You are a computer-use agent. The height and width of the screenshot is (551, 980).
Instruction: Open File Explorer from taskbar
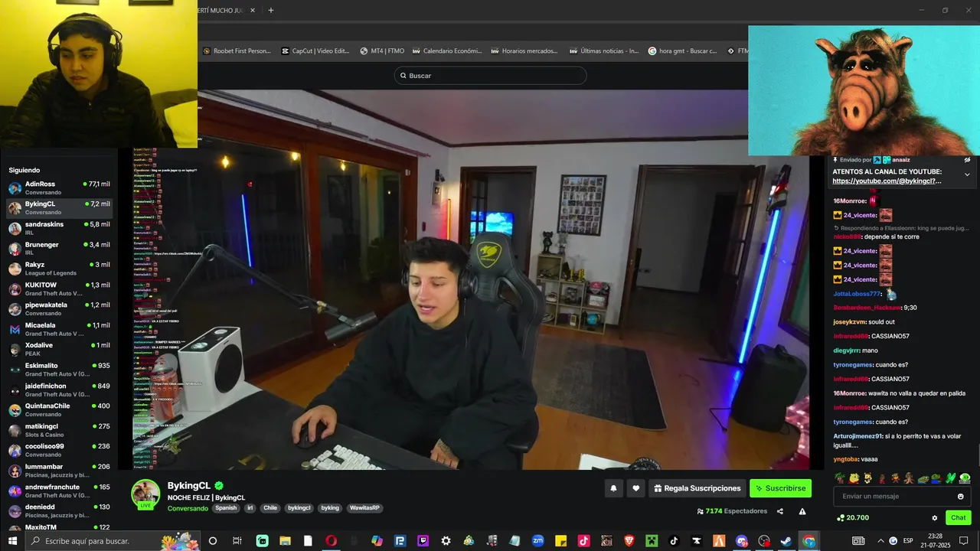point(285,540)
